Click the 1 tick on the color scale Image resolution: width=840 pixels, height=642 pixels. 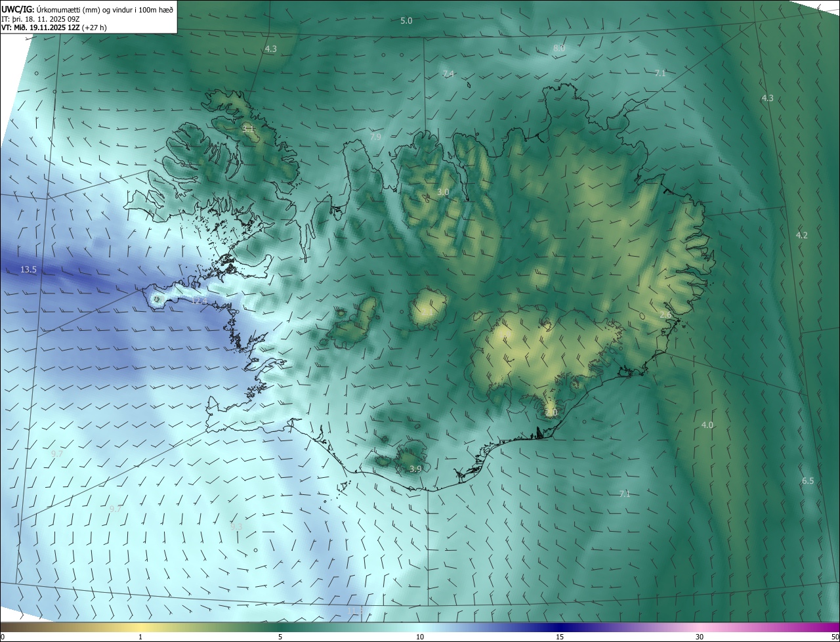point(140,637)
